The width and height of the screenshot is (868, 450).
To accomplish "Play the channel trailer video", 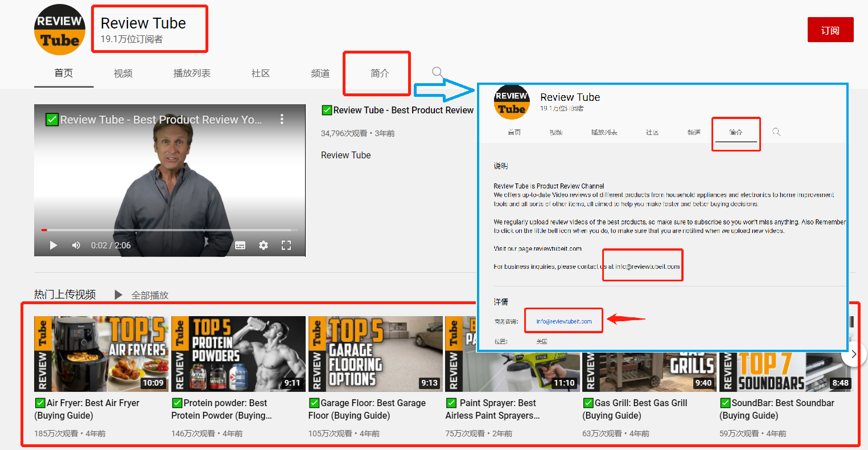I will [53, 245].
